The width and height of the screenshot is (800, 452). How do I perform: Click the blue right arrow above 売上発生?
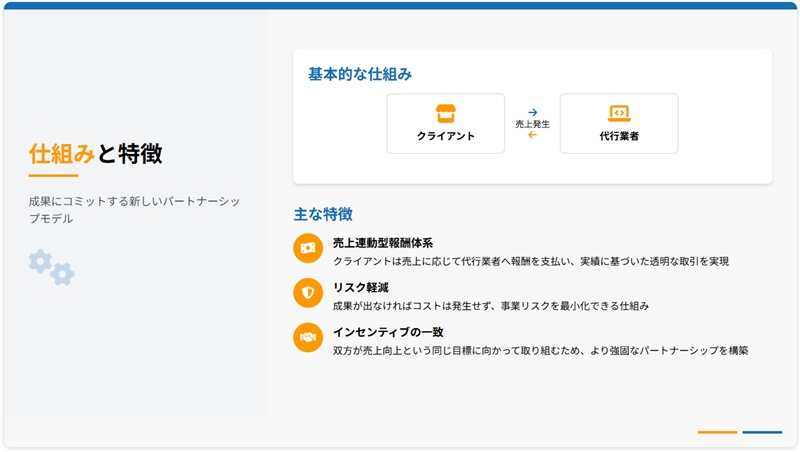click(x=532, y=112)
